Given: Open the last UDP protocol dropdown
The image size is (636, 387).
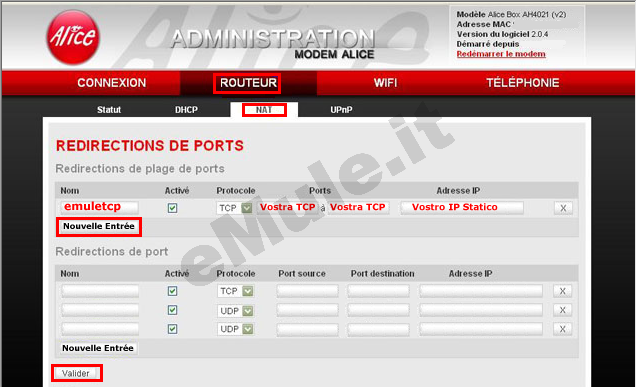Looking at the screenshot, I should coord(235,329).
